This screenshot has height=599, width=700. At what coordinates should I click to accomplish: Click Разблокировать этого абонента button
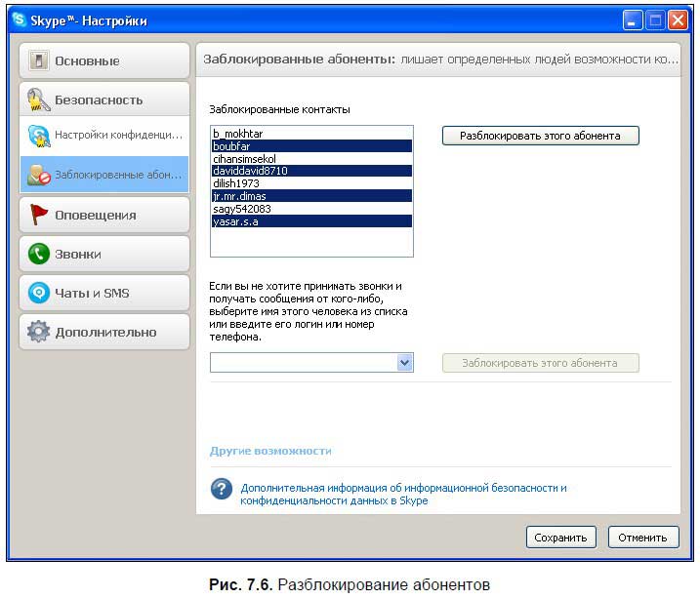[x=540, y=136]
